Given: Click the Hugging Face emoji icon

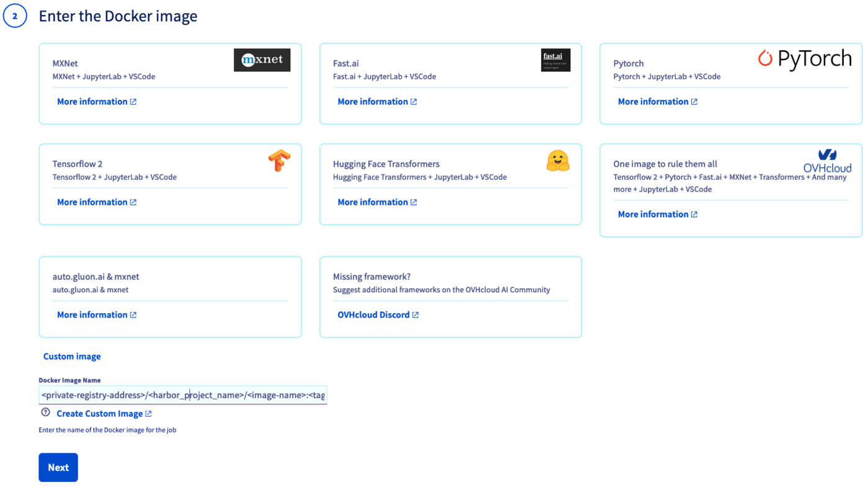Looking at the screenshot, I should point(557,161).
